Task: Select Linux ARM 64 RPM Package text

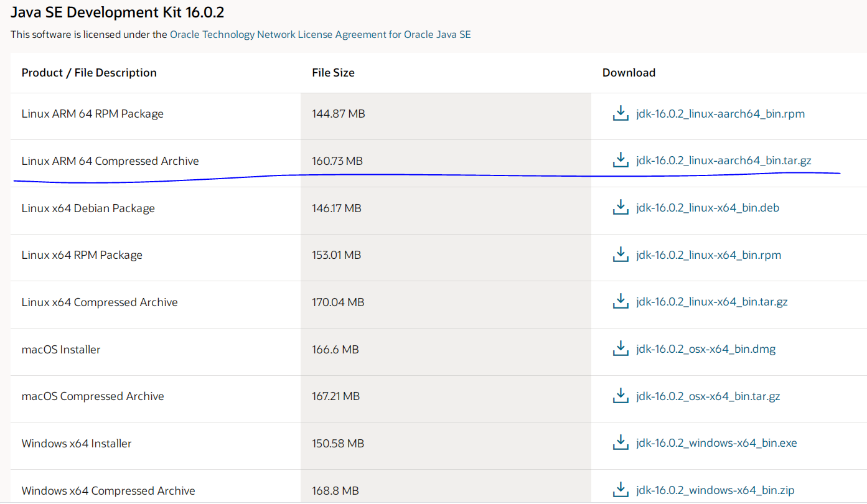Action: [92, 114]
